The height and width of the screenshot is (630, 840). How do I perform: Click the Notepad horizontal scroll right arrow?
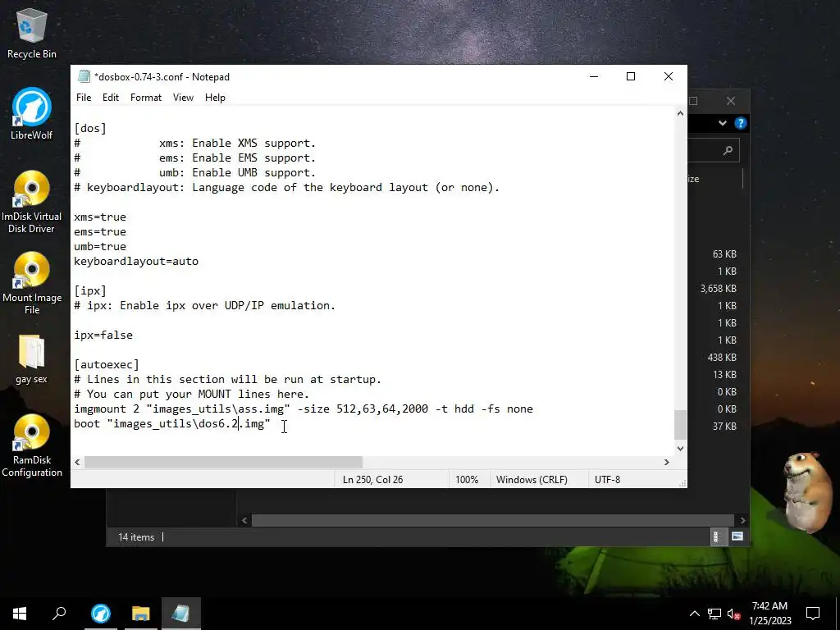(x=666, y=462)
